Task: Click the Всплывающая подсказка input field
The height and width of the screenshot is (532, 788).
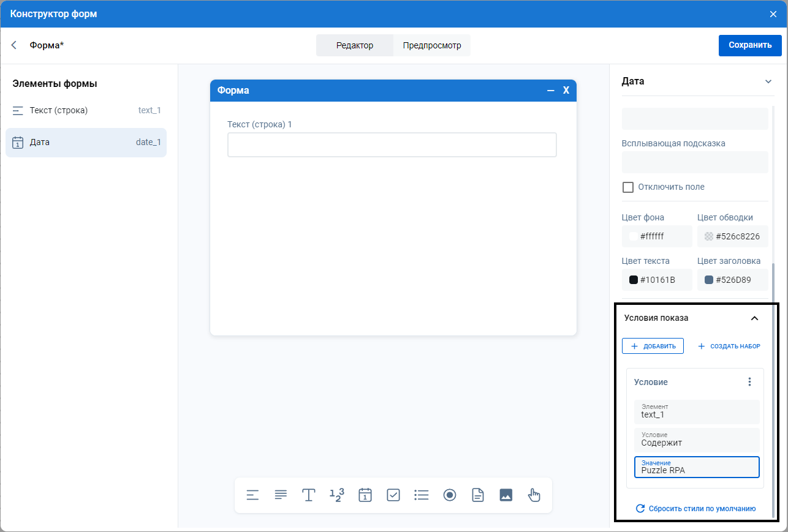Action: point(695,162)
